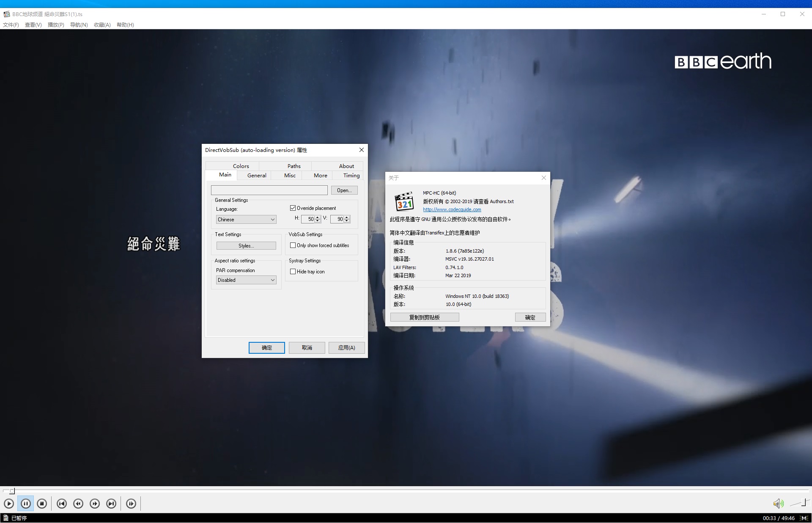Viewport: 812px width, 523px height.
Task: Click the MPC-HC 321 logo in About dialog
Action: (404, 201)
